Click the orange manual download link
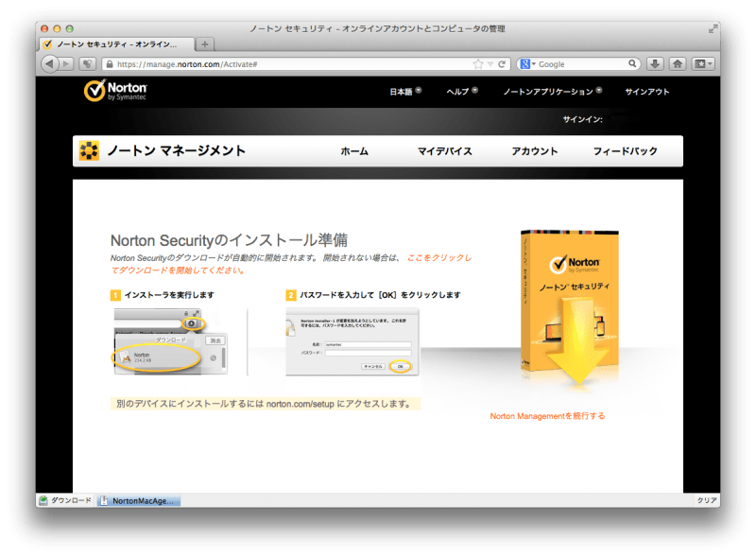This screenshot has height=557, width=756. click(291, 264)
